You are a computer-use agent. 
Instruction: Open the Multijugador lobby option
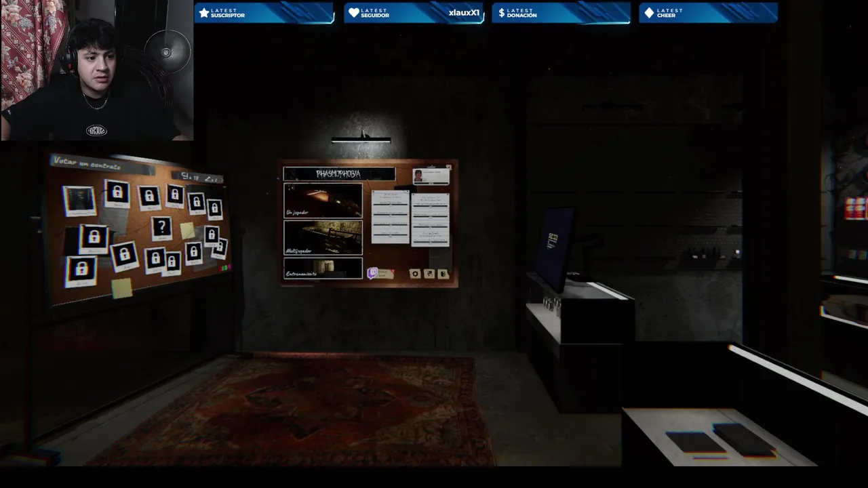pos(323,238)
